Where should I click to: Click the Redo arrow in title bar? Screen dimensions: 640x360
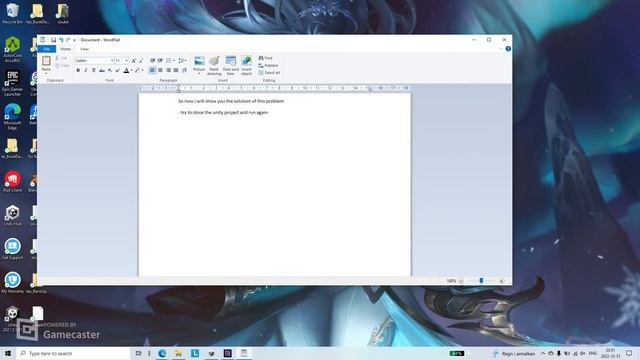pyautogui.click(x=68, y=40)
